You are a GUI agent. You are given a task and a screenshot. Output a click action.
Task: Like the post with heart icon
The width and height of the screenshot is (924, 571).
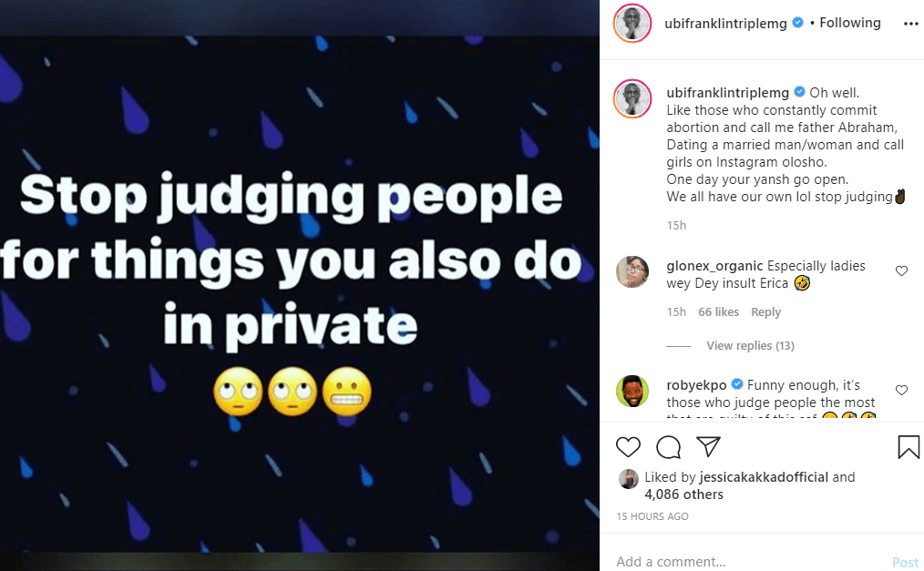click(x=628, y=446)
